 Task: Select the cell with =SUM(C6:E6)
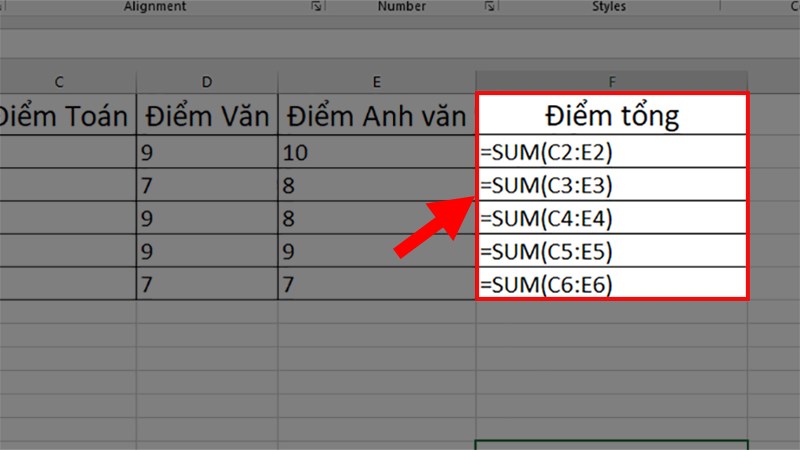click(x=612, y=283)
